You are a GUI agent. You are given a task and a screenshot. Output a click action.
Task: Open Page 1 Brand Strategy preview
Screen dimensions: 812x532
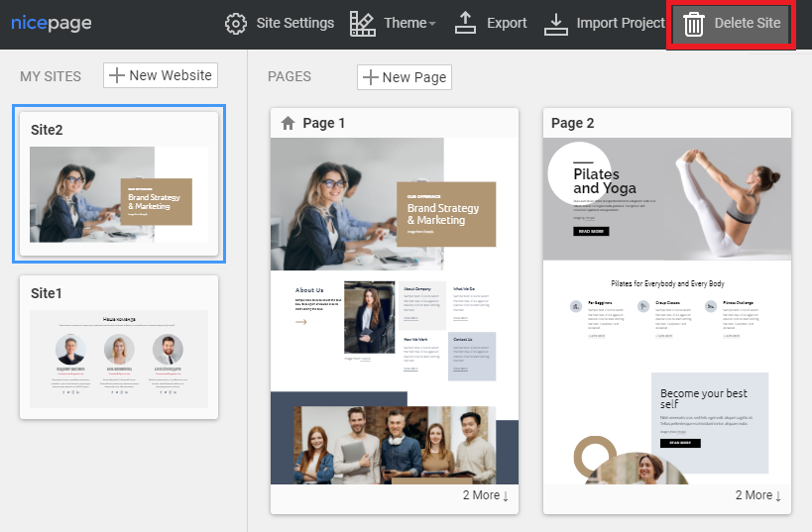[x=394, y=204]
